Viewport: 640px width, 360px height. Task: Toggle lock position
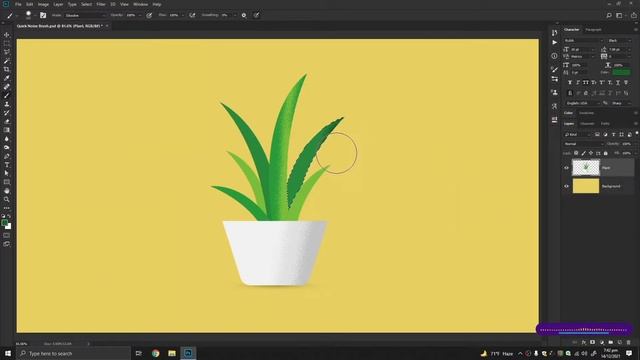(591, 153)
